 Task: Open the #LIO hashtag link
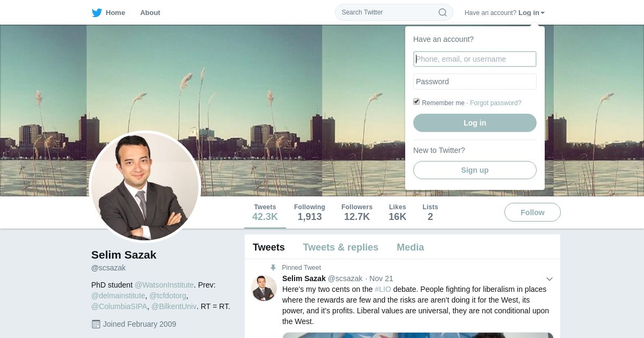[x=383, y=289]
